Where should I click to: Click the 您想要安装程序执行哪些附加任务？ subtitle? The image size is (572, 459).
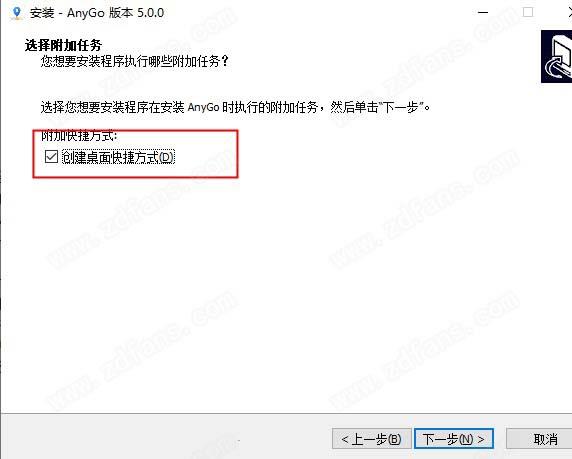pyautogui.click(x=135, y=61)
